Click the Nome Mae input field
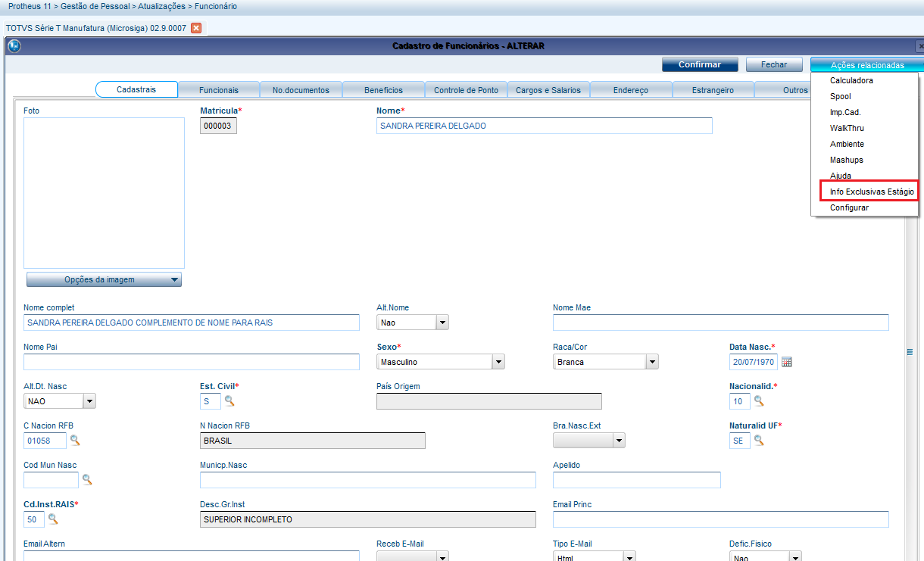Viewport: 924px width, 561px height. tap(721, 323)
